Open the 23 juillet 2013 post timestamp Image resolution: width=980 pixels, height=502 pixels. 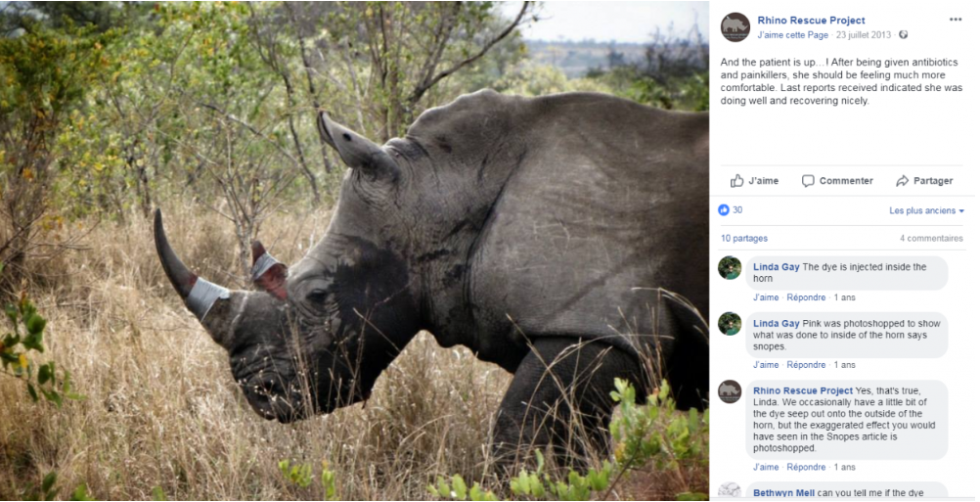point(864,35)
